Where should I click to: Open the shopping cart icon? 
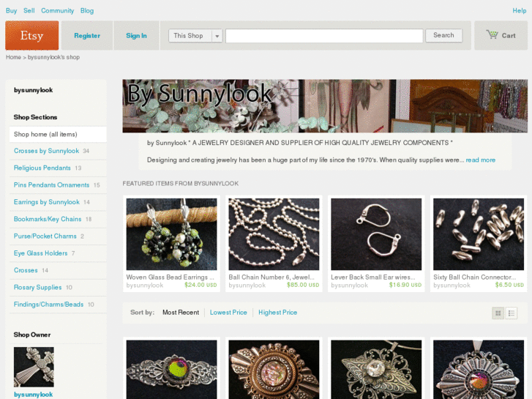[x=492, y=34]
